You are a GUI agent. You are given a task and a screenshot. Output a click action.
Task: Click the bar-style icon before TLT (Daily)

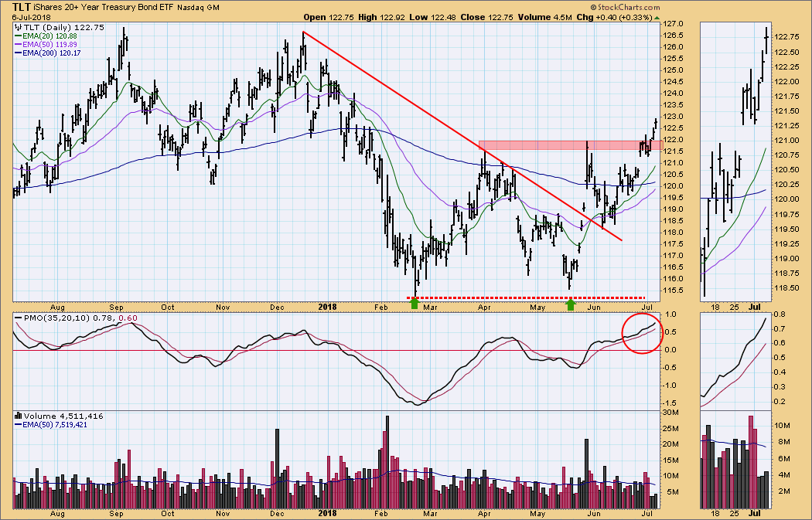click(19, 27)
